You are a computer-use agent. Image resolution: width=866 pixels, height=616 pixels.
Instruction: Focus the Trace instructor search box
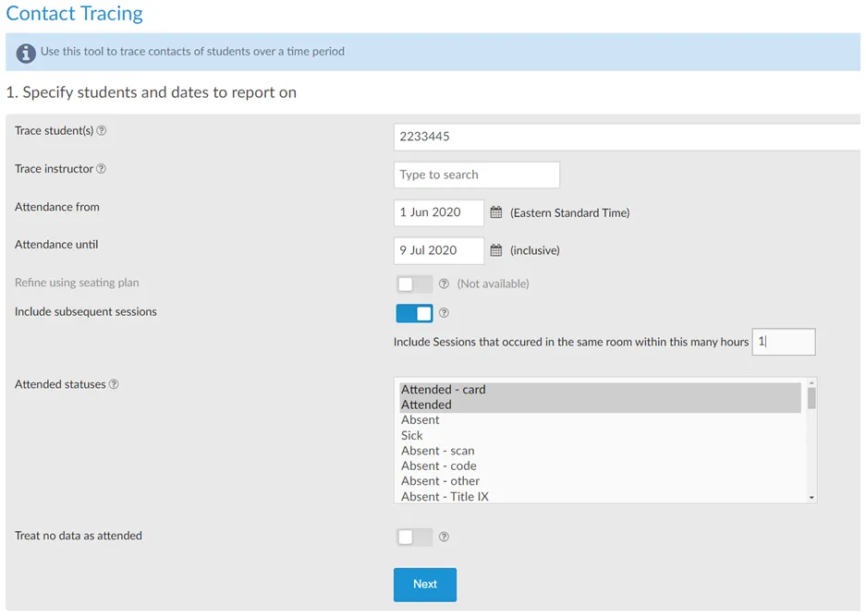click(x=477, y=175)
